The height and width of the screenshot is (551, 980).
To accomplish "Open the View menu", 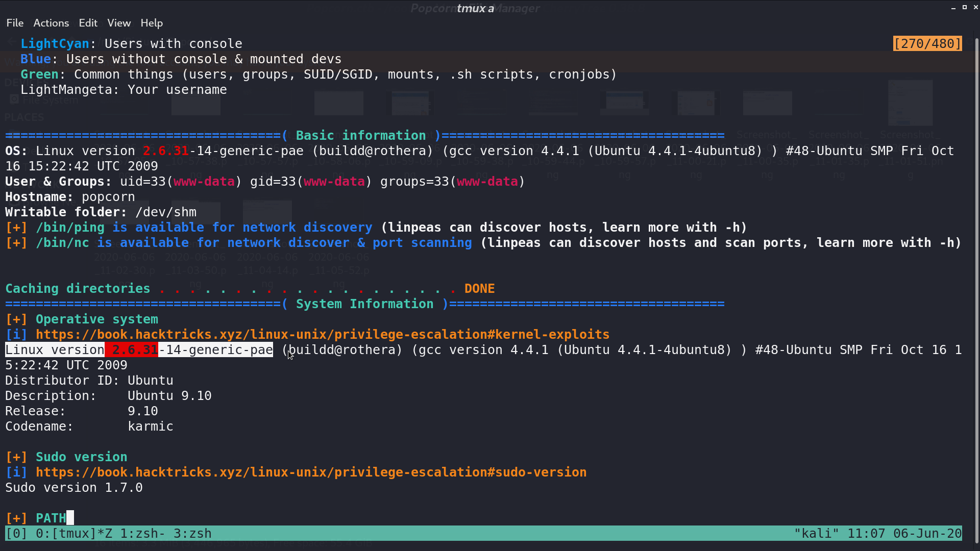I will coord(119,23).
